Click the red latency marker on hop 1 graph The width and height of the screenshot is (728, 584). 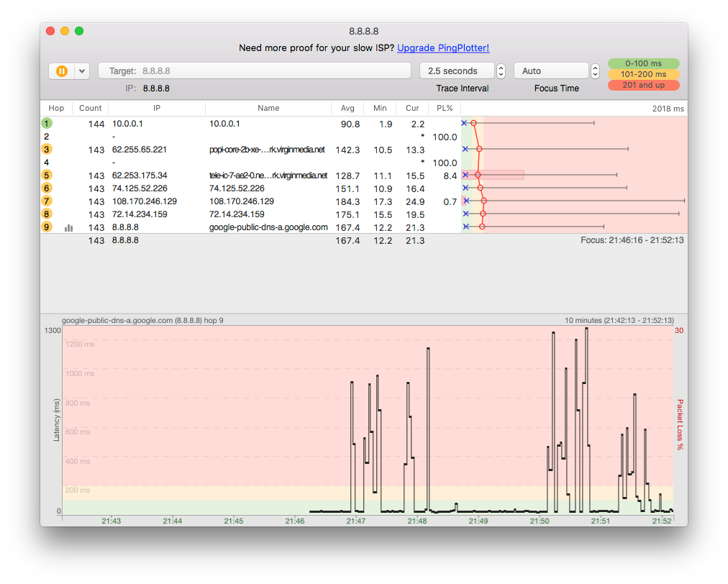[x=473, y=123]
